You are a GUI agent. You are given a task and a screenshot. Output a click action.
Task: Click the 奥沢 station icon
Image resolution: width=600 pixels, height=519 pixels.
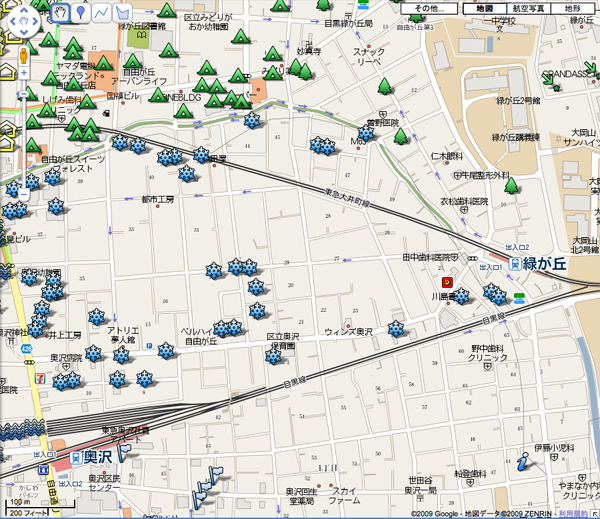coord(73,456)
